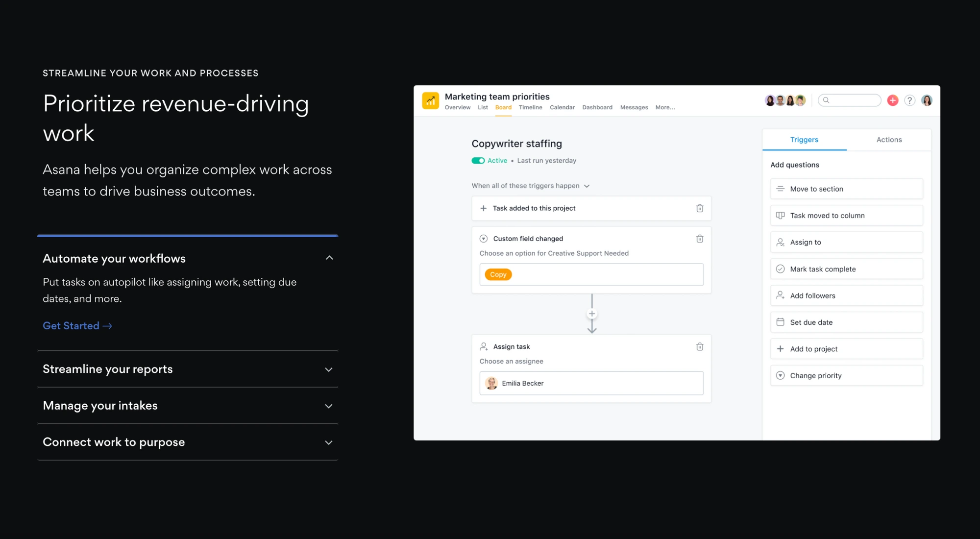This screenshot has width=980, height=539.
Task: Expand the Manage your intakes section
Action: [189, 405]
